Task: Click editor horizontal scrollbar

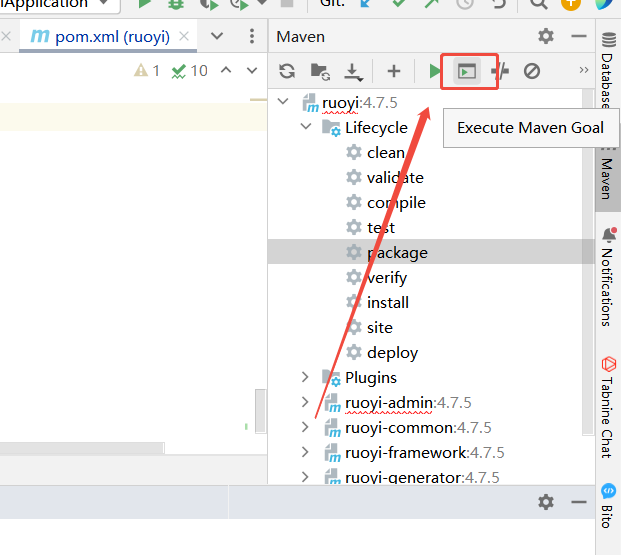Action: coord(82,448)
